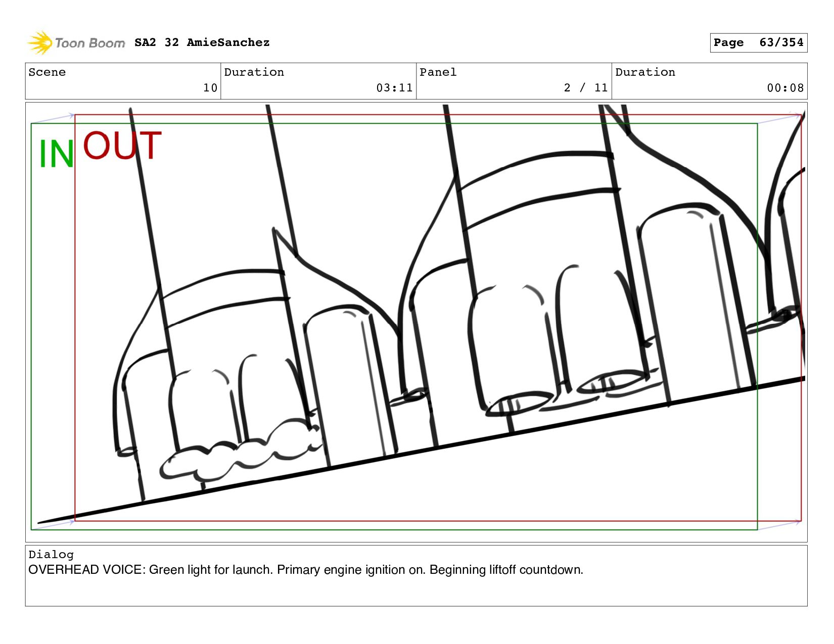Viewport: 834px width, 644px height.
Task: Click the storyboard panel drawing
Action: pyautogui.click(x=416, y=322)
